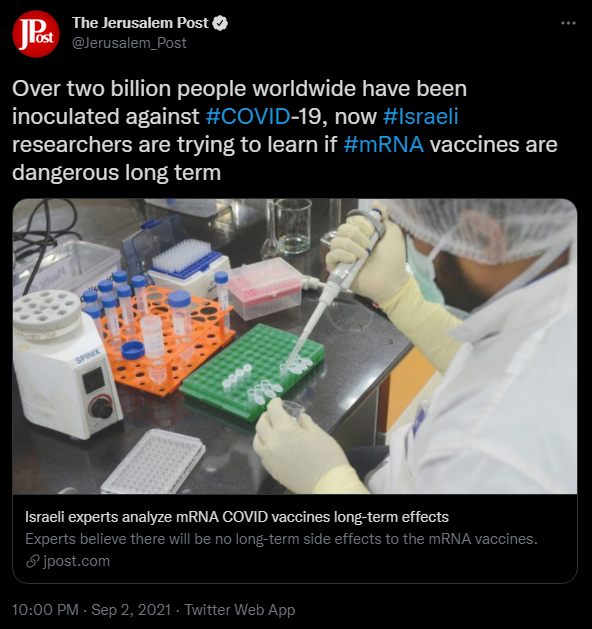This screenshot has height=629, width=592.
Task: Open the #COVID hashtag
Action: coord(248,116)
